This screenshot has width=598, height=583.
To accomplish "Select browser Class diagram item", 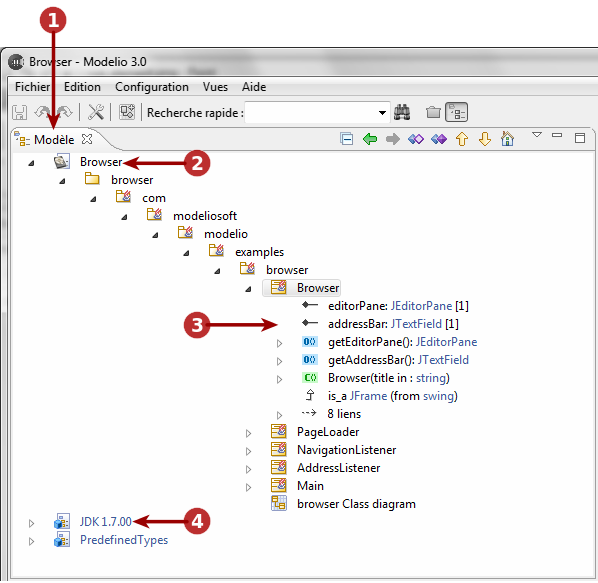I will pyautogui.click(x=356, y=504).
